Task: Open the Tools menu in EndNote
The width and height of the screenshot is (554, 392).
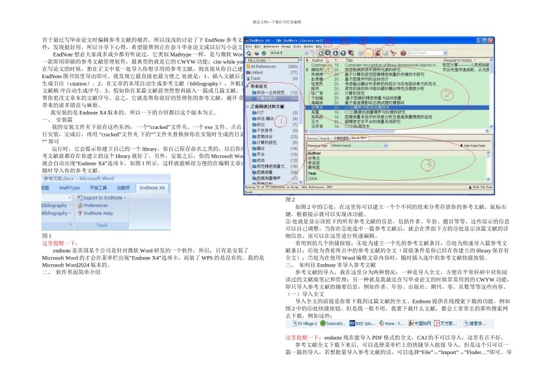Action: (297, 47)
